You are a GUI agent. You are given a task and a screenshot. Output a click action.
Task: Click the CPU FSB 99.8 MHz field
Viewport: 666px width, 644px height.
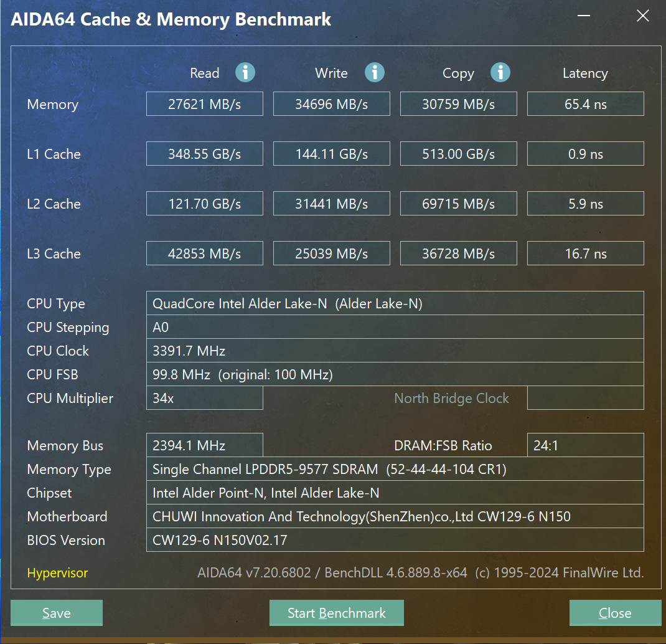pos(395,374)
